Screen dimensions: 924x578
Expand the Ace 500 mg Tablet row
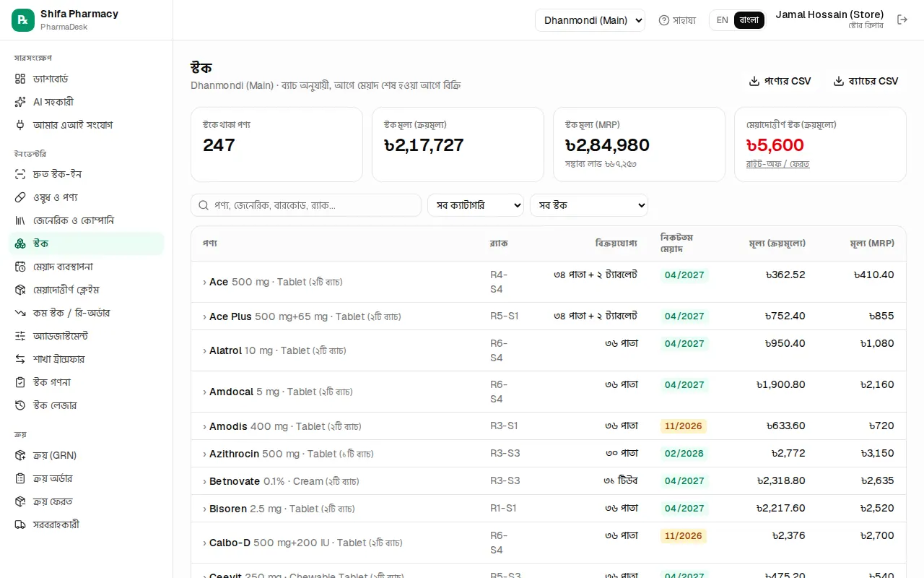coord(549,282)
